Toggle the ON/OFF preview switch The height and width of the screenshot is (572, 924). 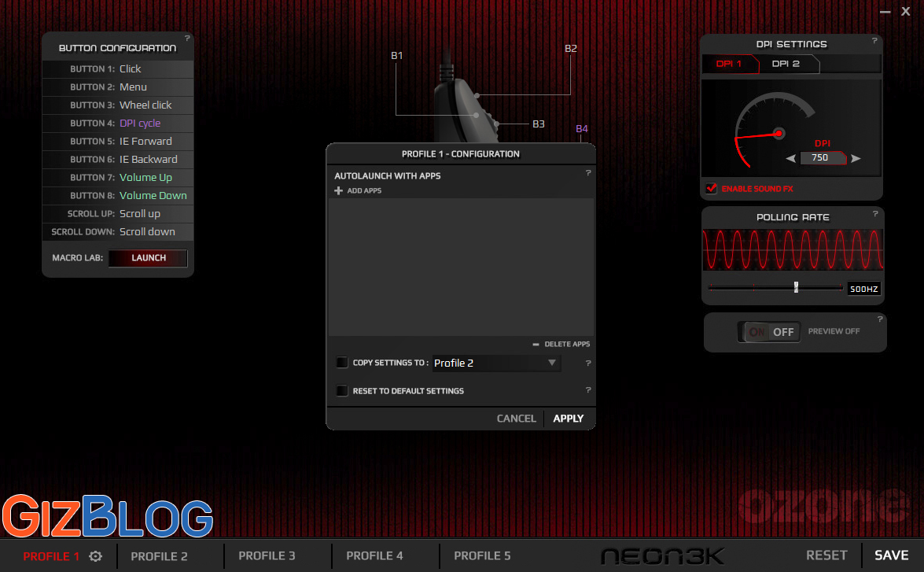tap(769, 332)
